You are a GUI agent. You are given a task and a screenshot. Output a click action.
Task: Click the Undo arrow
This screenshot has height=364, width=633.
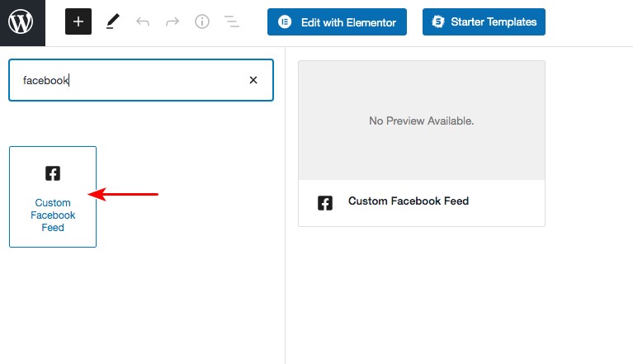(x=143, y=21)
